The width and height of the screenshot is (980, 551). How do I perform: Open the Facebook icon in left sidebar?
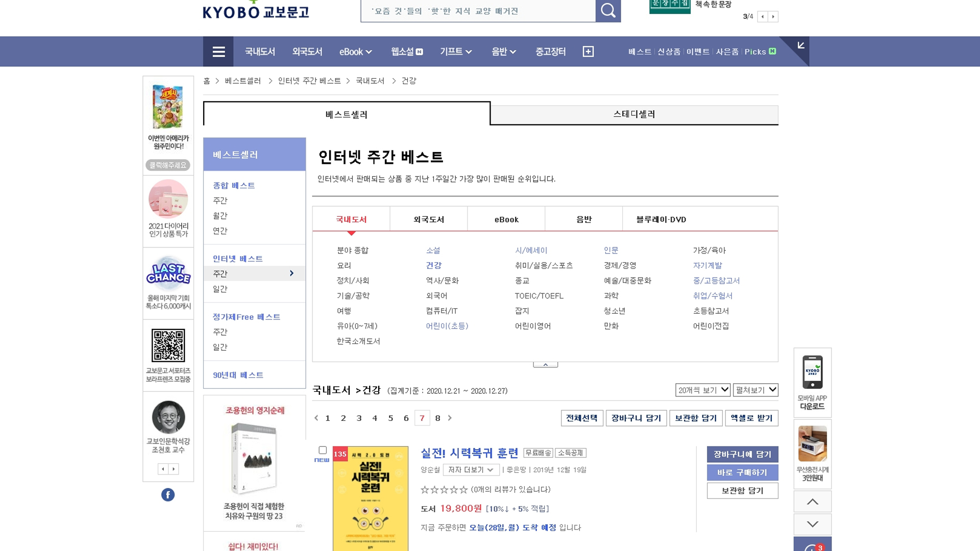pyautogui.click(x=168, y=495)
